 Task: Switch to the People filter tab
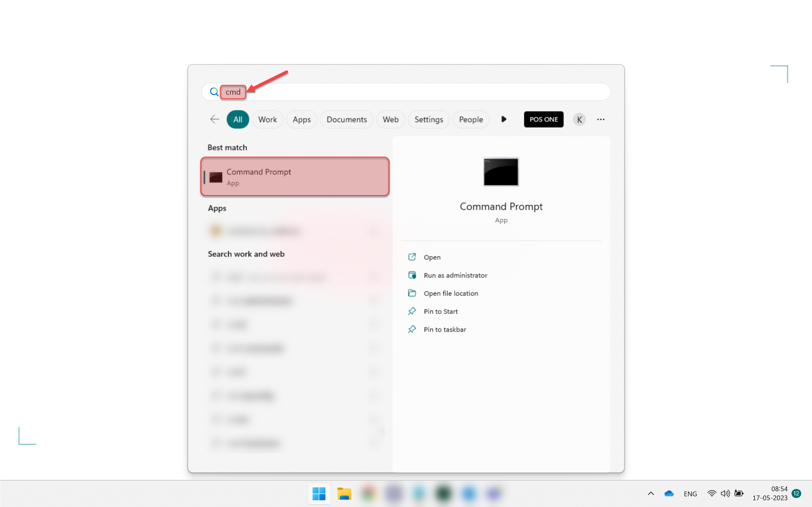point(471,119)
